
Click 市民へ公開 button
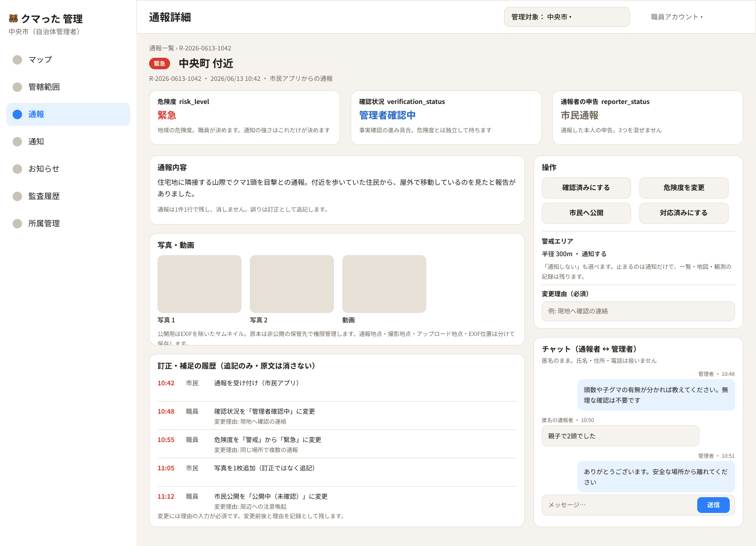586,213
